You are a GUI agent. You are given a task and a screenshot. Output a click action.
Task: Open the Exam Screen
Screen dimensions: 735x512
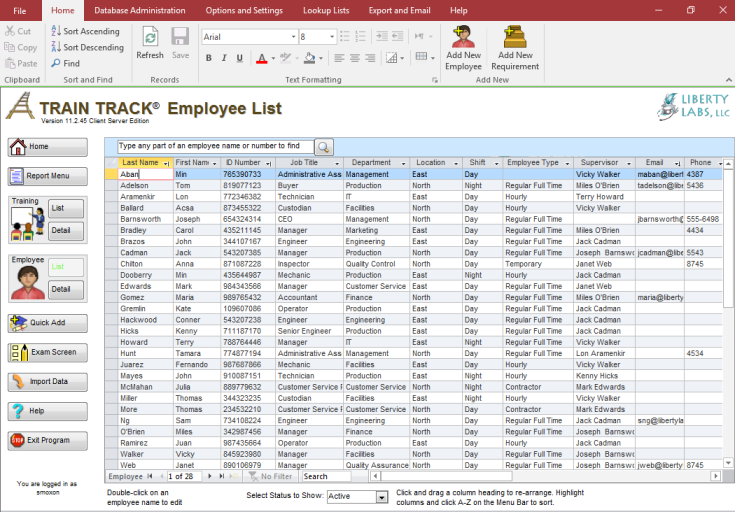[x=48, y=353]
